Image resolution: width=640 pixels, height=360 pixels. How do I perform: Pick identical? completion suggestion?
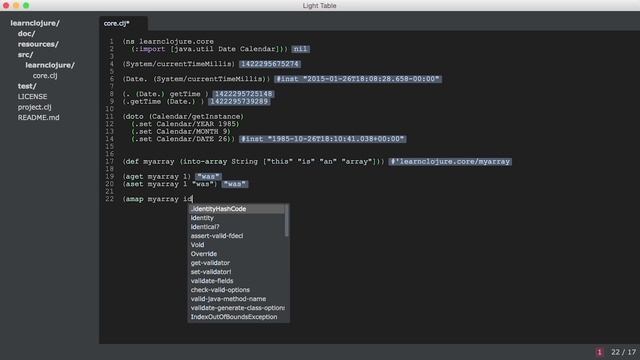tap(237, 227)
